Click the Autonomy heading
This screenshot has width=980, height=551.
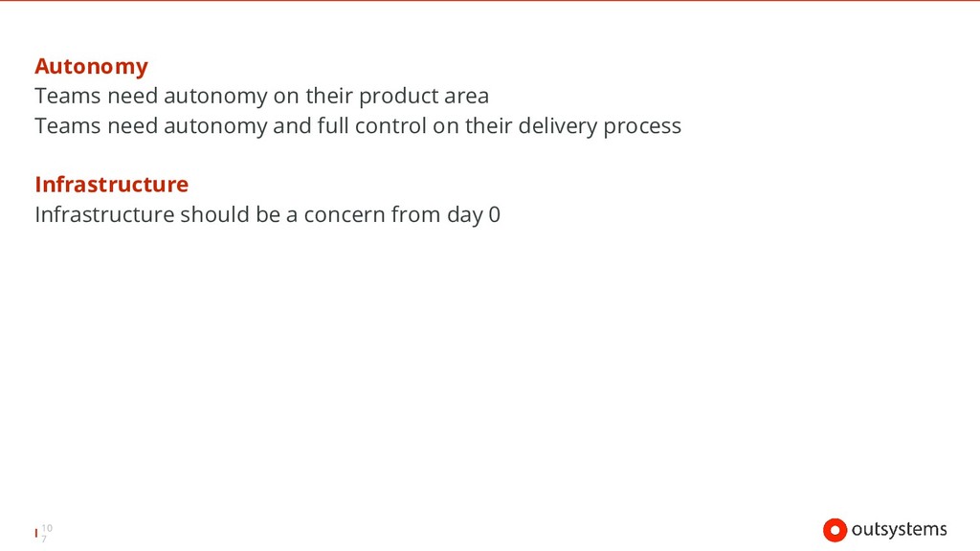91,67
